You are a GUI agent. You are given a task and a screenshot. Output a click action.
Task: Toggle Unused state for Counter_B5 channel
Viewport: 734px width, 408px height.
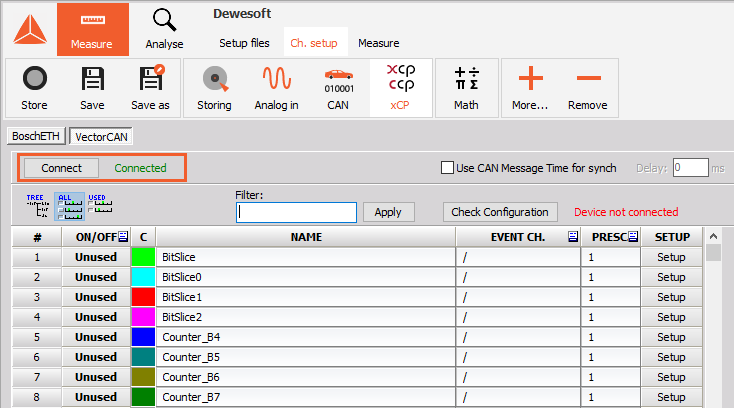(96, 357)
